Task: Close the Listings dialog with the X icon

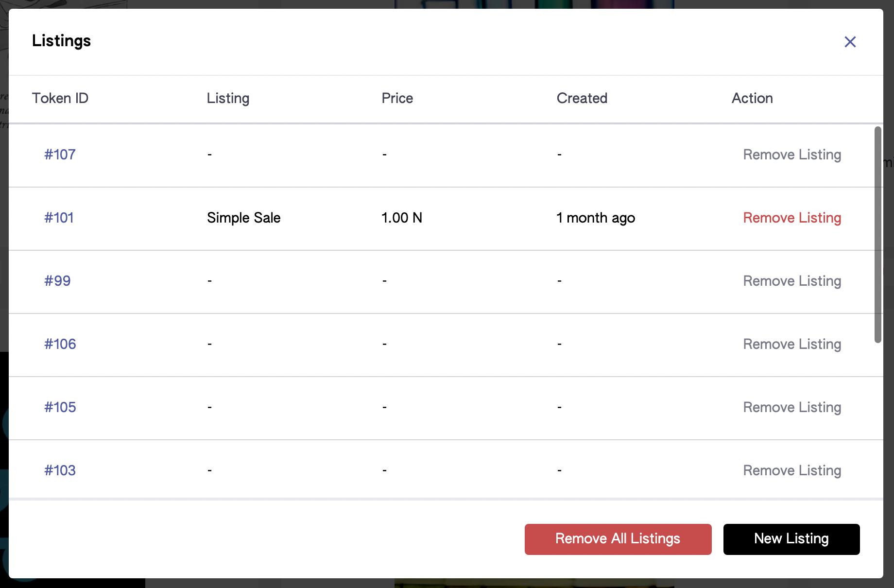Action: coord(850,42)
